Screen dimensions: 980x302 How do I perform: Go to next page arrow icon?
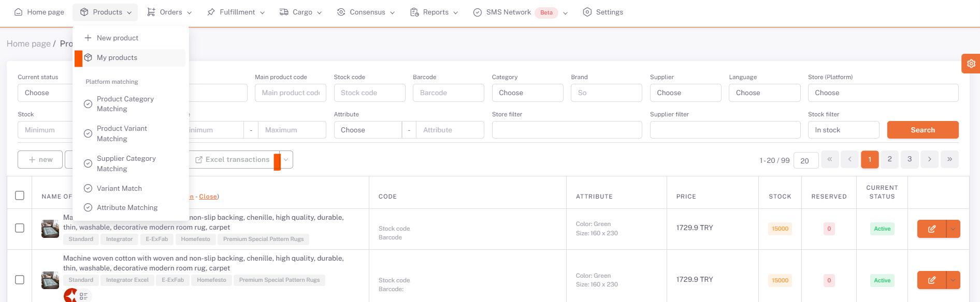pyautogui.click(x=929, y=159)
